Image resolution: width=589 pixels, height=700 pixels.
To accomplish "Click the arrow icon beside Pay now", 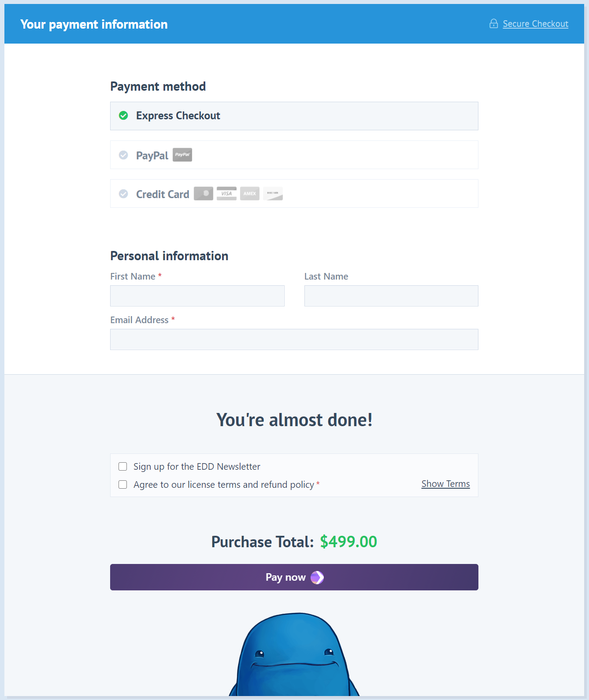I will click(x=317, y=577).
